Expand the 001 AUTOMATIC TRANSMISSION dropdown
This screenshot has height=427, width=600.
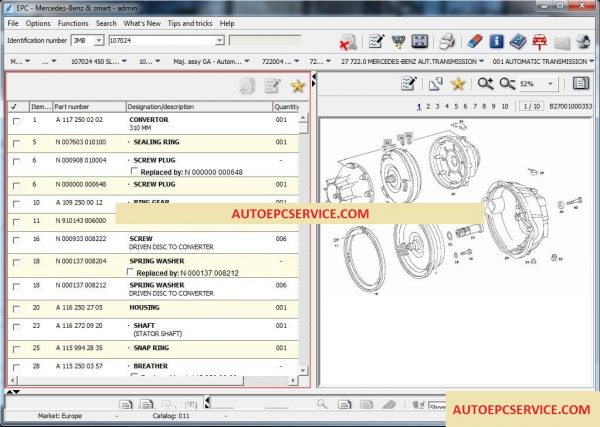592,61
